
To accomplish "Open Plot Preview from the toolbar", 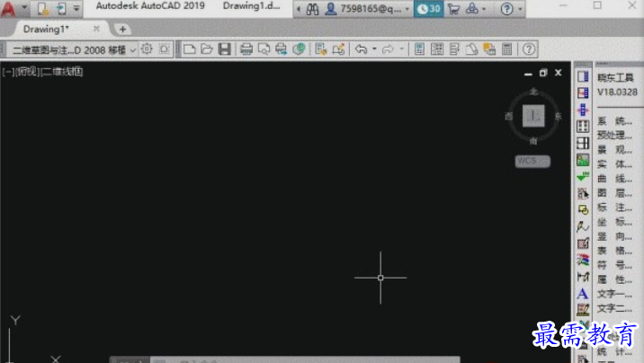I will click(264, 49).
